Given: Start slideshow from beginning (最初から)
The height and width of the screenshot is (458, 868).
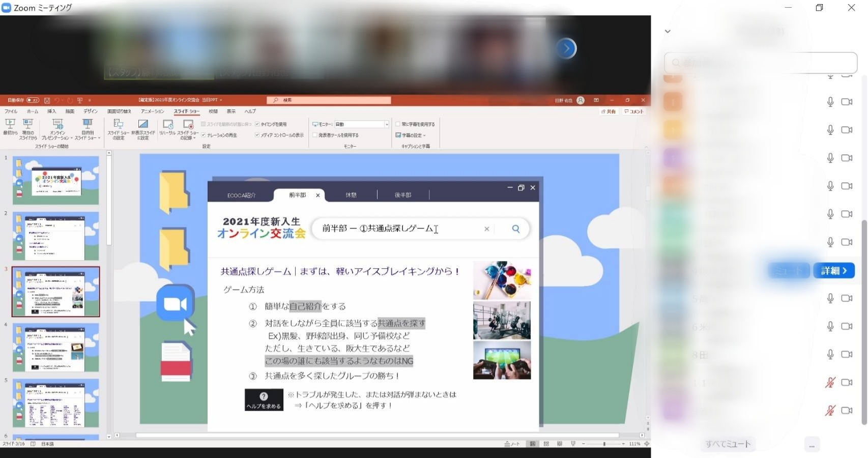Looking at the screenshot, I should pyautogui.click(x=10, y=130).
